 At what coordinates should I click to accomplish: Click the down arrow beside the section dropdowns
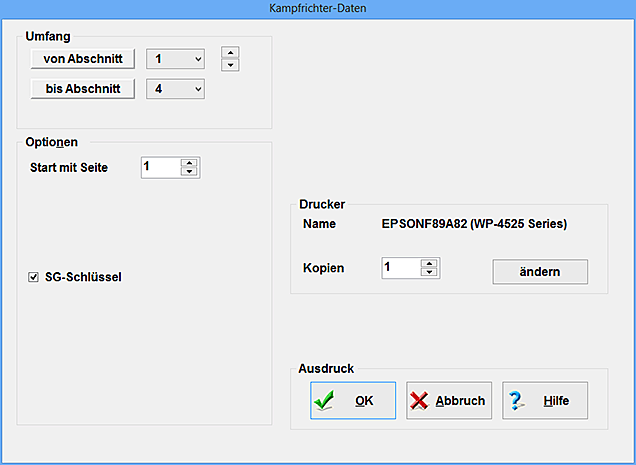tap(230, 66)
